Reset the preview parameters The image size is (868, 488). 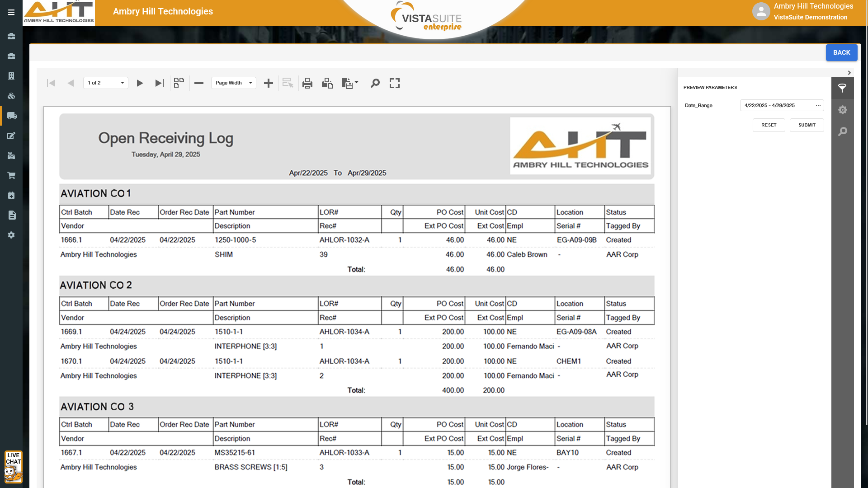click(769, 125)
